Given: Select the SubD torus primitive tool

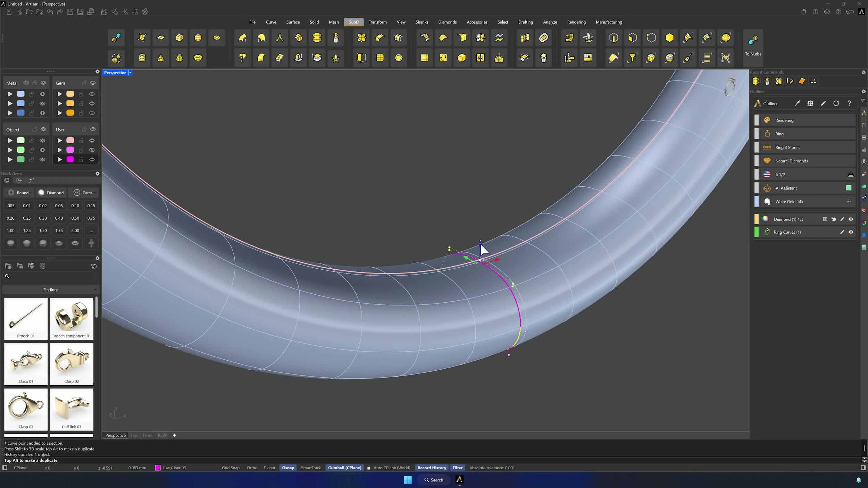Looking at the screenshot, I should 198,58.
